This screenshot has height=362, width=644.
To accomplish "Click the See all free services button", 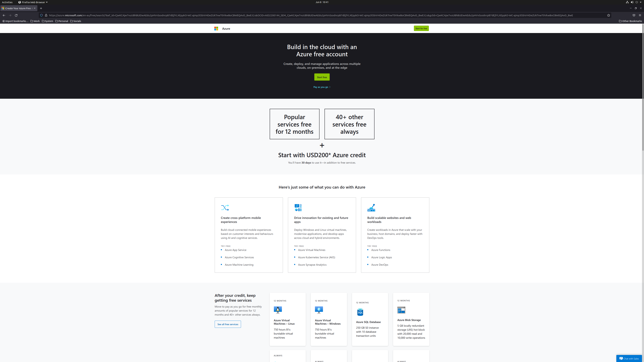I will (x=227, y=324).
